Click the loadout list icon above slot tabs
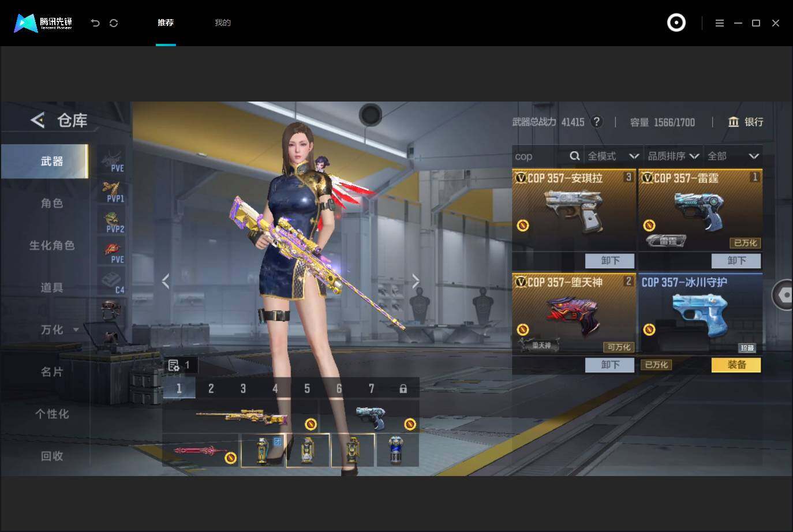This screenshot has width=793, height=532. coord(174,365)
